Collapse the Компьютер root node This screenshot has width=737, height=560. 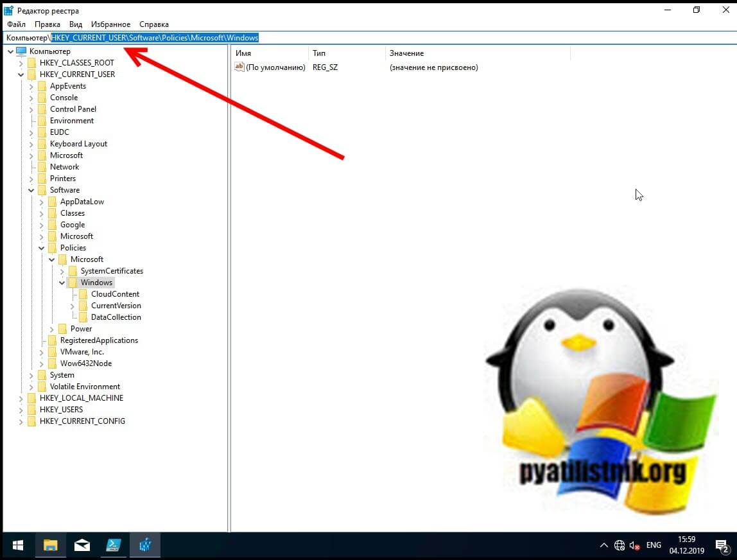[x=10, y=51]
